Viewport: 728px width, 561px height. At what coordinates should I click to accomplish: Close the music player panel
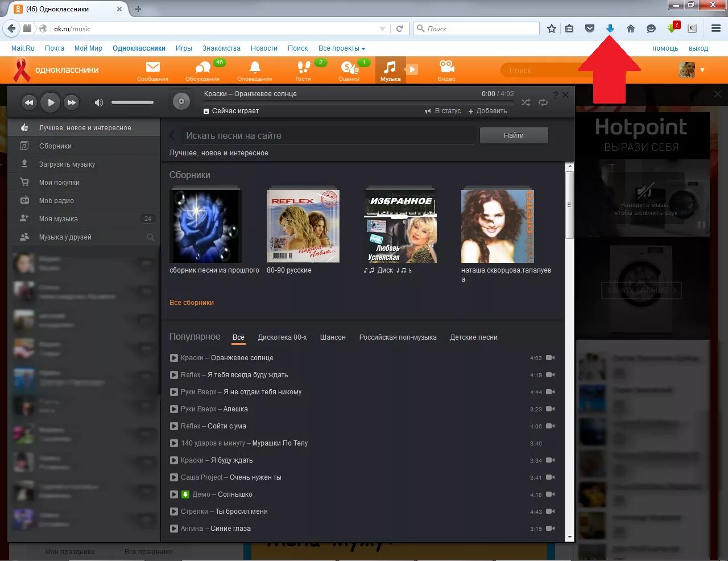pos(565,94)
